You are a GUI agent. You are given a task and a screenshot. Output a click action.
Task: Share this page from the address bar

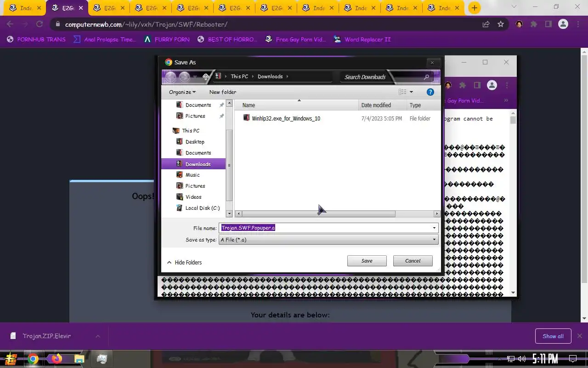[x=486, y=24]
